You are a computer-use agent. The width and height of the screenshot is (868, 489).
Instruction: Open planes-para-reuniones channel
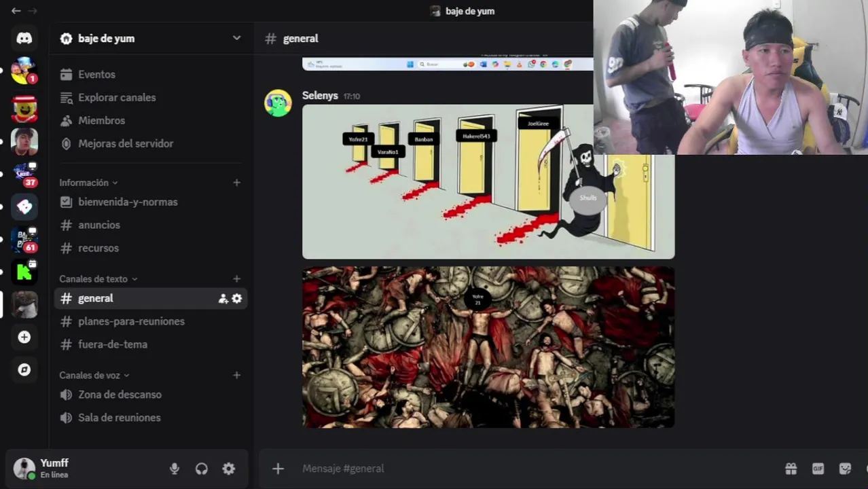151,321
